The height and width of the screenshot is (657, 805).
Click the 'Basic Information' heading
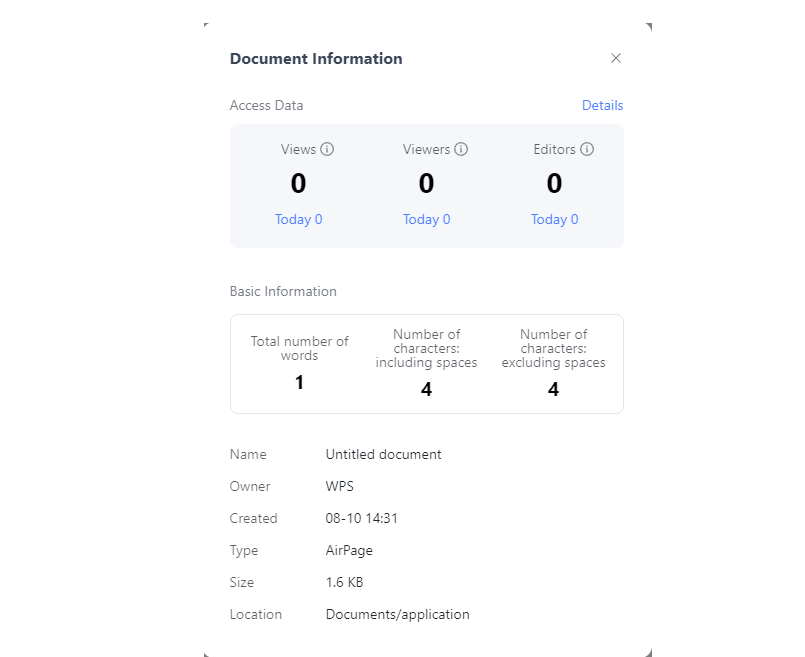pyautogui.click(x=283, y=292)
